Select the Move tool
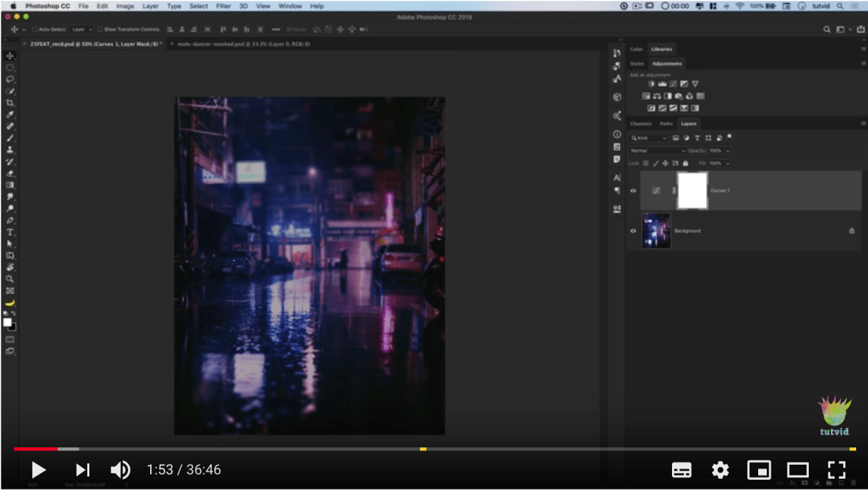Screen dimensions: 868x490 (10, 56)
